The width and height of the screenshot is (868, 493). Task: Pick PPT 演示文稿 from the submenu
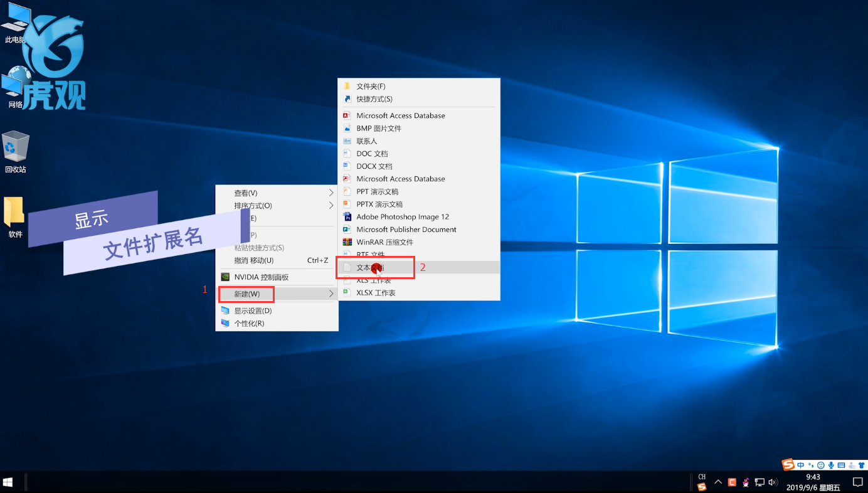tap(418, 192)
